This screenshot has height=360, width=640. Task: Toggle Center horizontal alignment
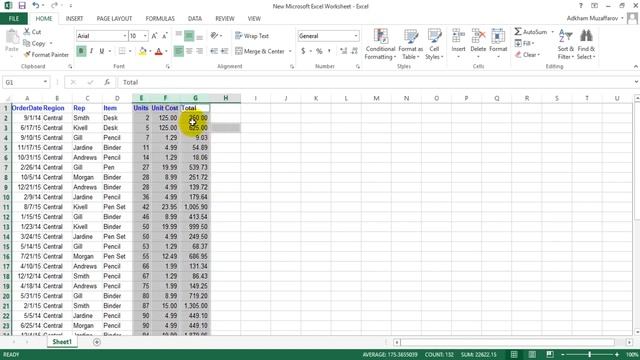click(189, 51)
